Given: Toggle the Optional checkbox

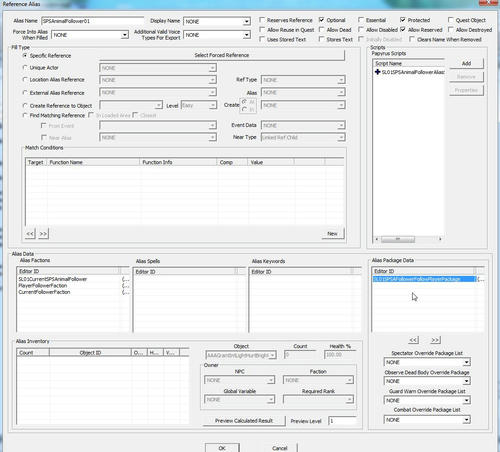Looking at the screenshot, I should 321,20.
